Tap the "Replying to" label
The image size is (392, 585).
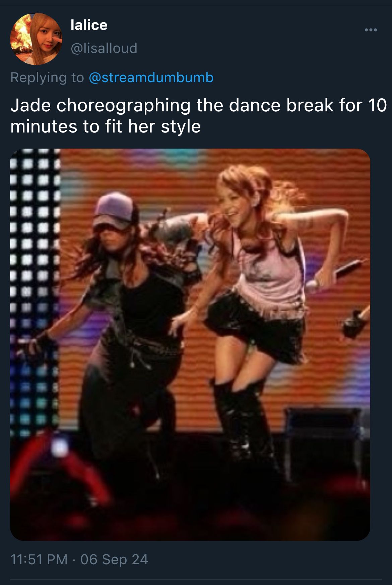click(x=47, y=77)
